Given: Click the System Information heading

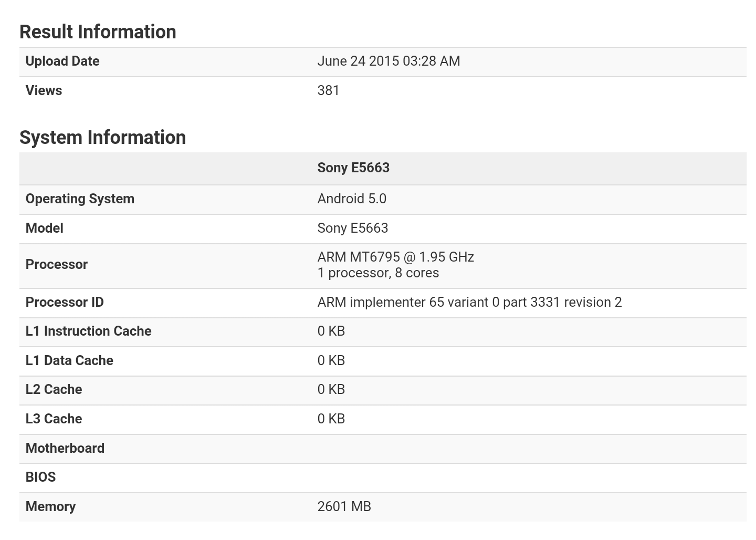Looking at the screenshot, I should (x=103, y=138).
